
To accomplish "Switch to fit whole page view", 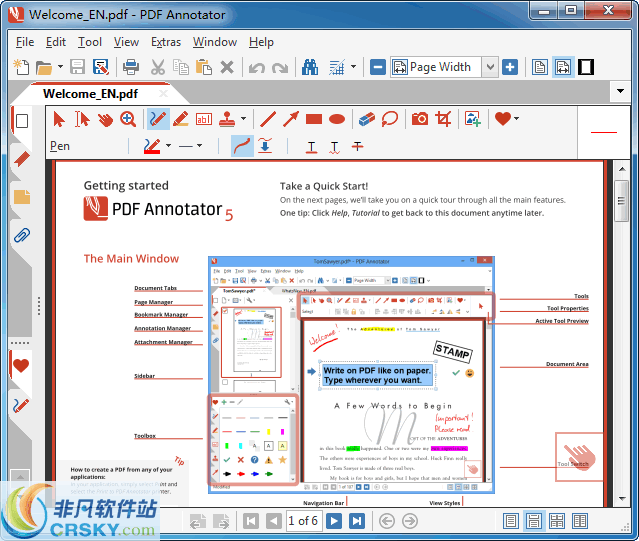I will pos(540,67).
